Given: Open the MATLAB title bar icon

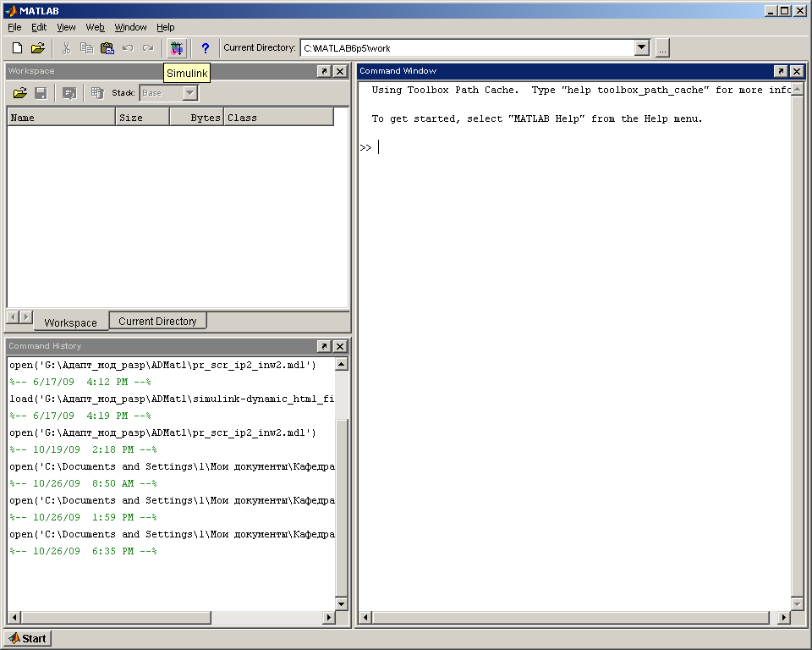Looking at the screenshot, I should tap(11, 11).
